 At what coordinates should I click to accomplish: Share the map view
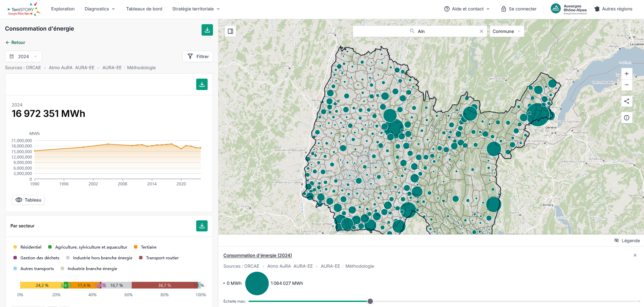[627, 101]
